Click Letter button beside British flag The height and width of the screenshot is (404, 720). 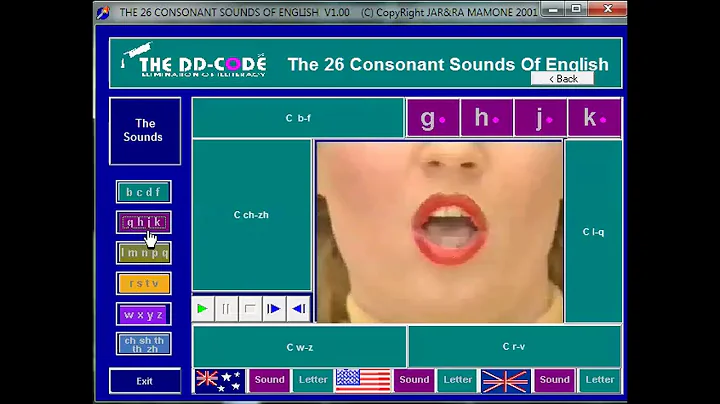point(600,380)
